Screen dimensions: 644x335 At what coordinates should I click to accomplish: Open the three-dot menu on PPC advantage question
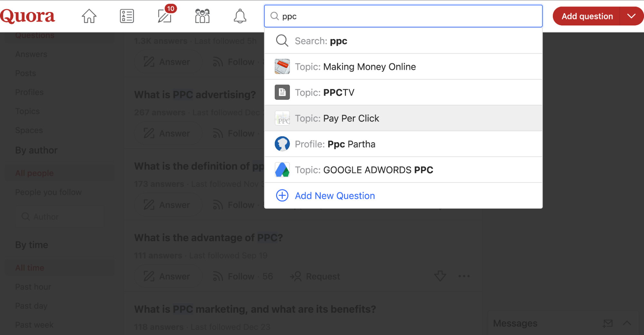click(x=464, y=276)
